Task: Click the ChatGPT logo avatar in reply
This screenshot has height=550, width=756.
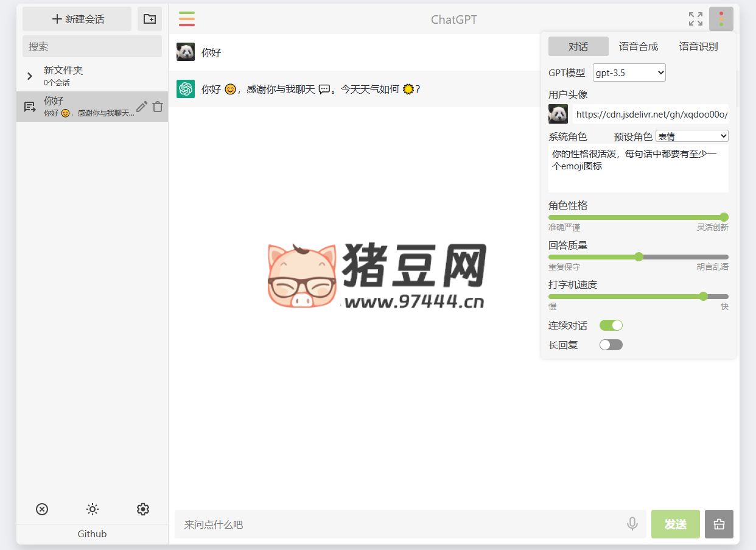Action: tap(186, 89)
